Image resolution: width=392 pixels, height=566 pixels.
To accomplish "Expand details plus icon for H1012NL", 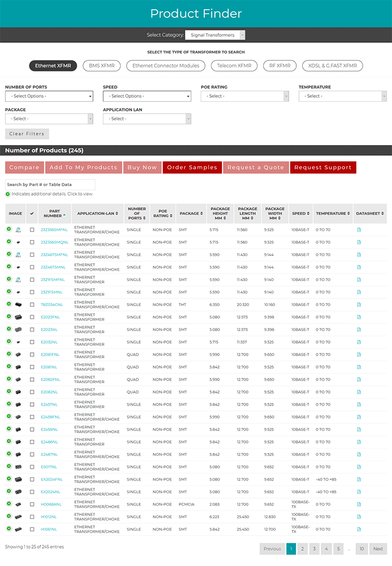I will click(x=9, y=517).
